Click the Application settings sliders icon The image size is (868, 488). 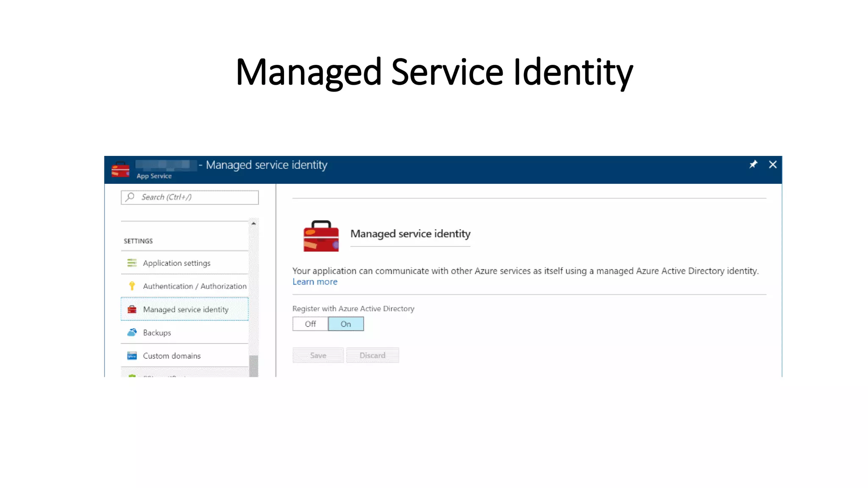(x=132, y=263)
